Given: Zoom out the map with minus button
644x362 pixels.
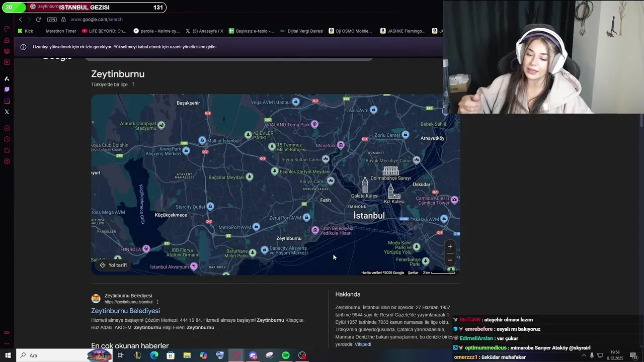Looking at the screenshot, I should coord(450,259).
